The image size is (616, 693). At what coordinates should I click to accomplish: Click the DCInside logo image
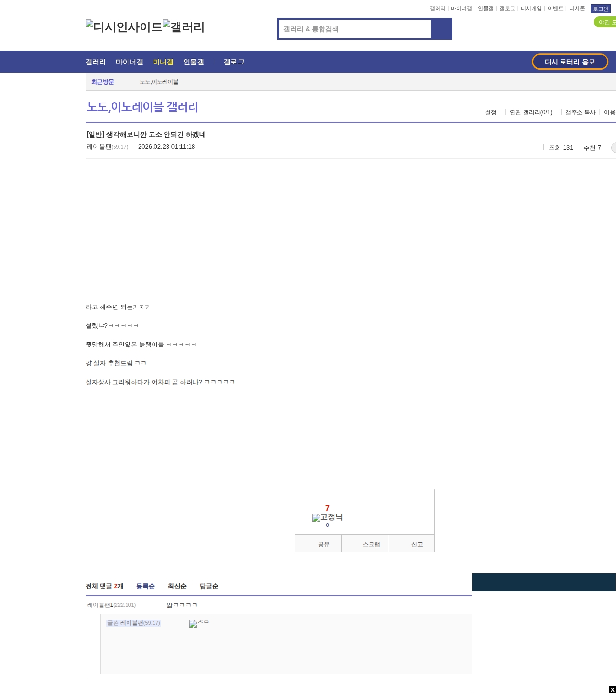coord(124,27)
